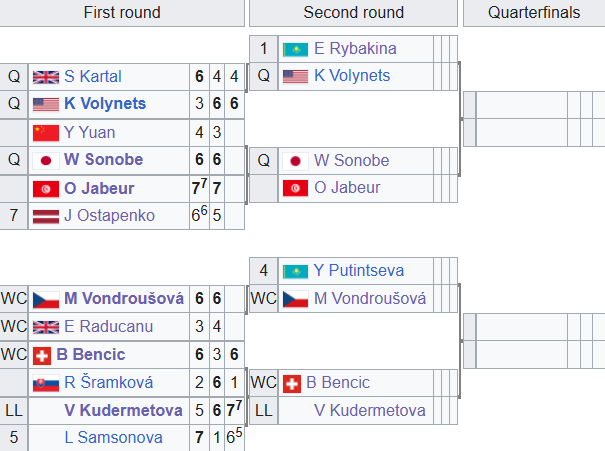Click the Kazakhstan flag beside Y Putintseva
Viewport: 605px width, 451px height.
[x=295, y=271]
